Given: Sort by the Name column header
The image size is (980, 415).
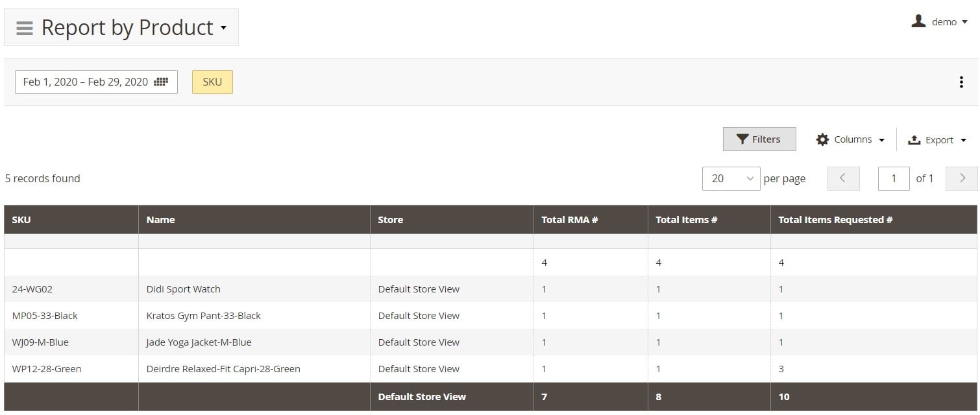Looking at the screenshot, I should [x=254, y=220].
